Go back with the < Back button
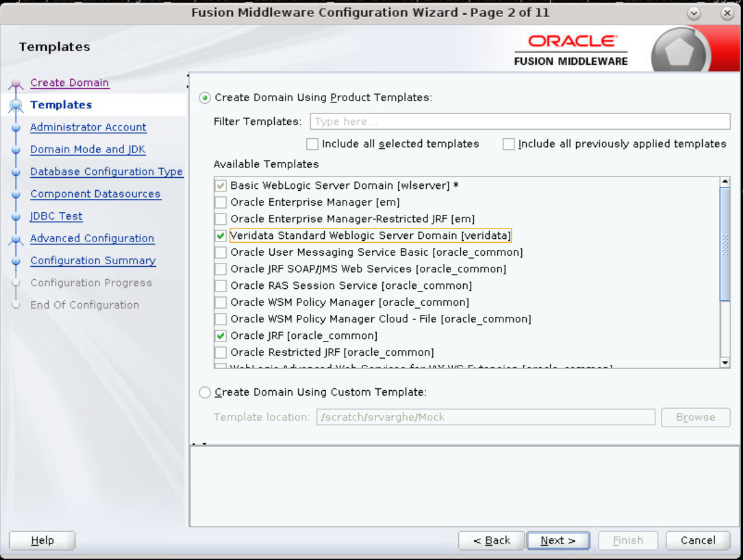The height and width of the screenshot is (560, 743). [492, 540]
